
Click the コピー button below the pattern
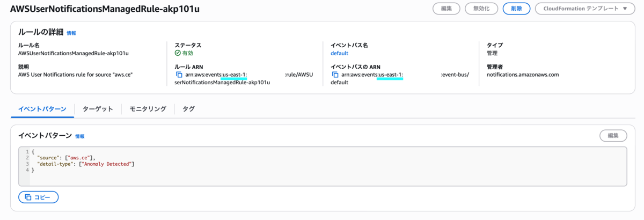coord(38,197)
